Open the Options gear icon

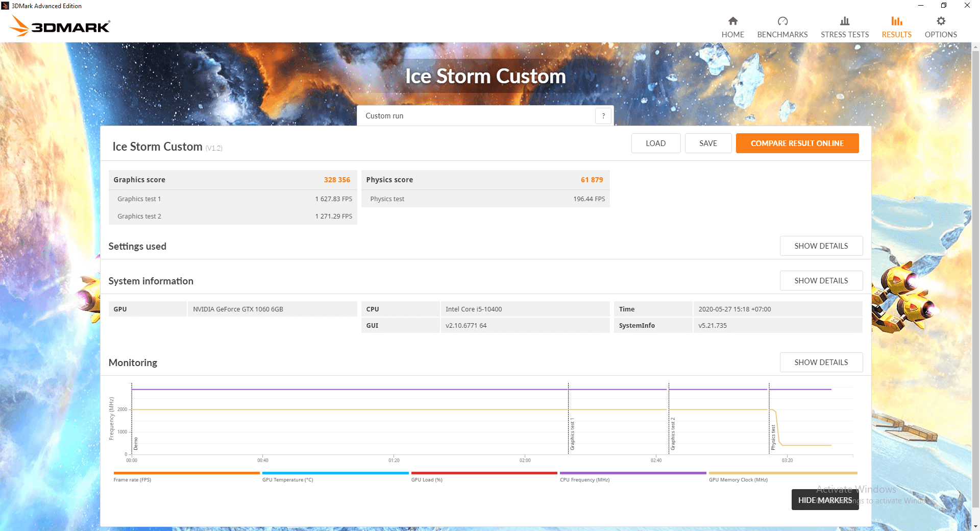941,21
